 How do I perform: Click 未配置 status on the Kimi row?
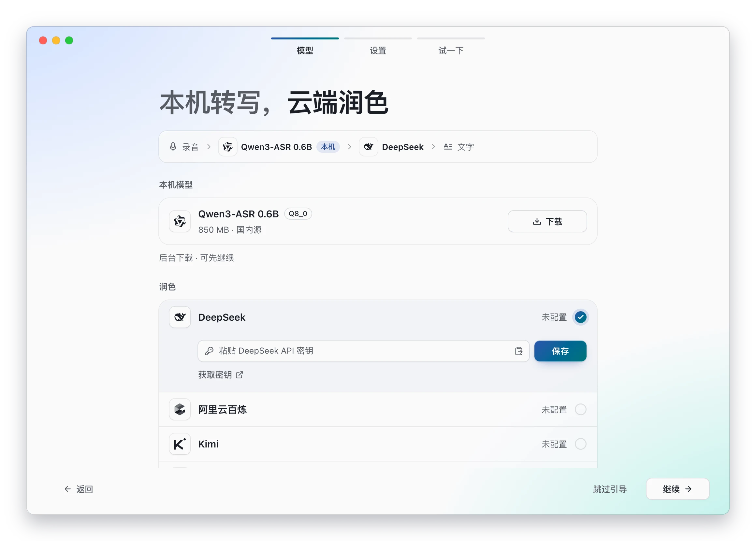click(x=554, y=444)
